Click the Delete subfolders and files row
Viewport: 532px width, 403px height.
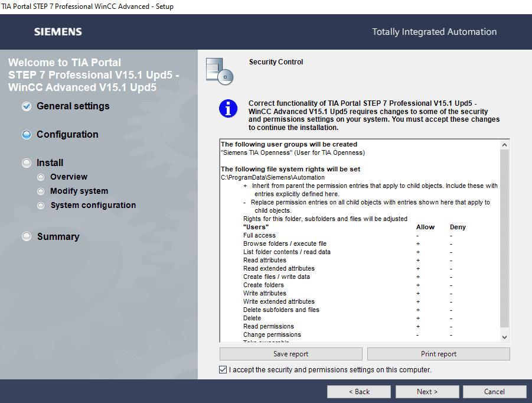[348, 310]
